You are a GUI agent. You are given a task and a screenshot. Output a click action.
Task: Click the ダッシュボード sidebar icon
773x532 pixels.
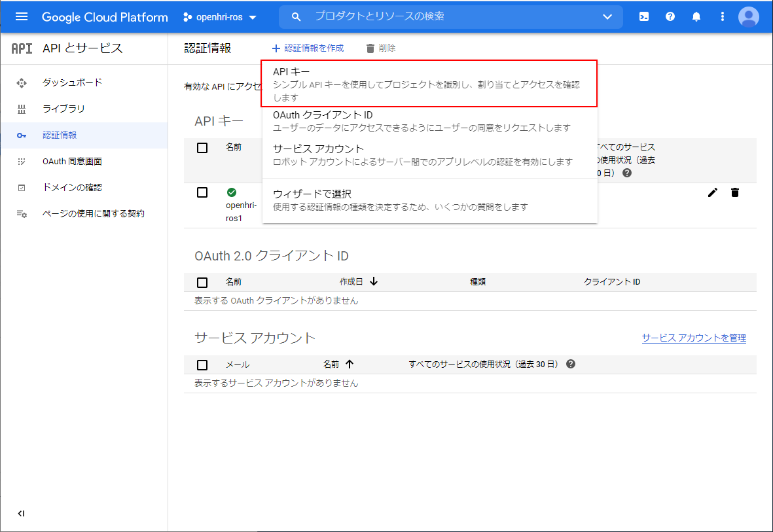pos(21,83)
